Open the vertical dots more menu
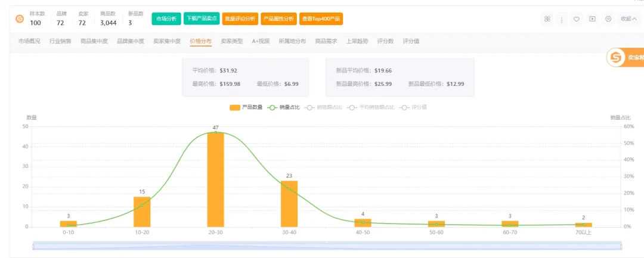Screen dimensions: 644x258 click(562, 19)
